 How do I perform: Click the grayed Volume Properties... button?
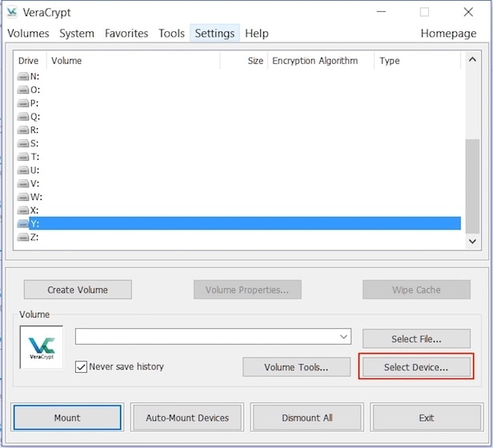tap(248, 290)
